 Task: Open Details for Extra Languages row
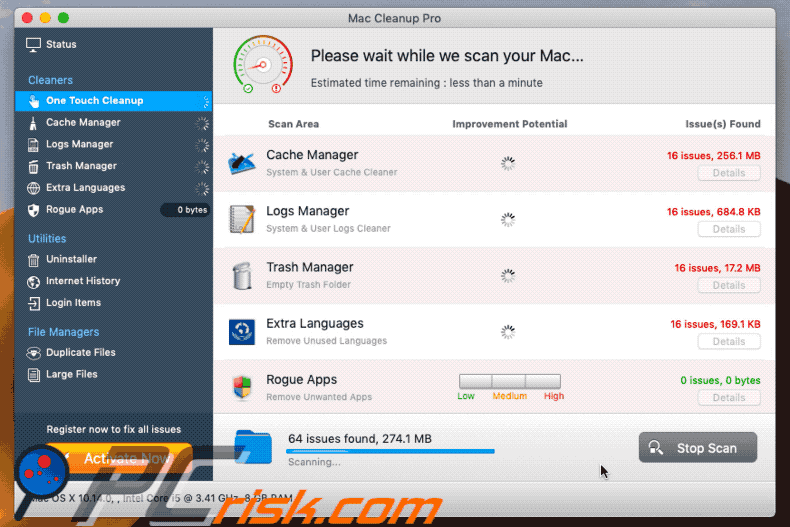729,342
